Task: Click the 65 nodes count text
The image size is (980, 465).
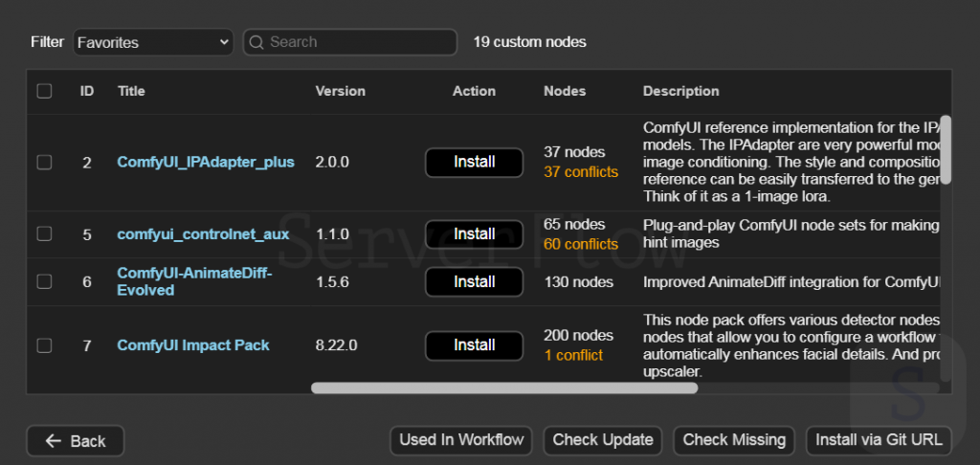Action: (x=574, y=225)
